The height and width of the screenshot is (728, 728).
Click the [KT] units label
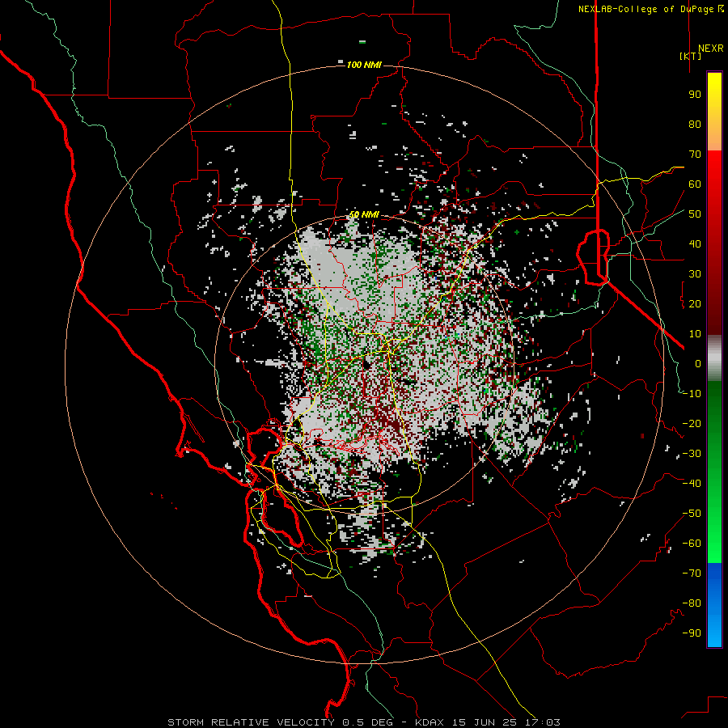point(691,56)
